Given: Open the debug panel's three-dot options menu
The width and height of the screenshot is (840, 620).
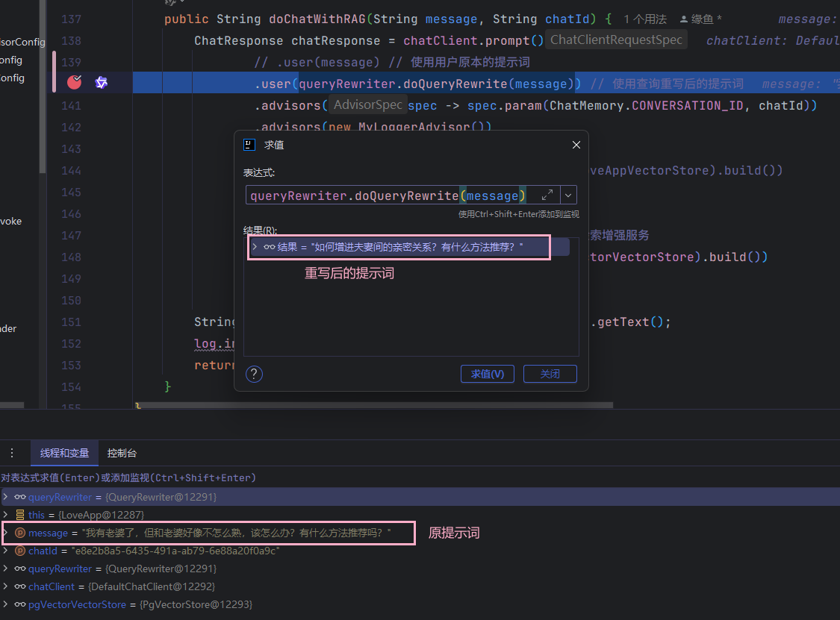Looking at the screenshot, I should pos(12,453).
